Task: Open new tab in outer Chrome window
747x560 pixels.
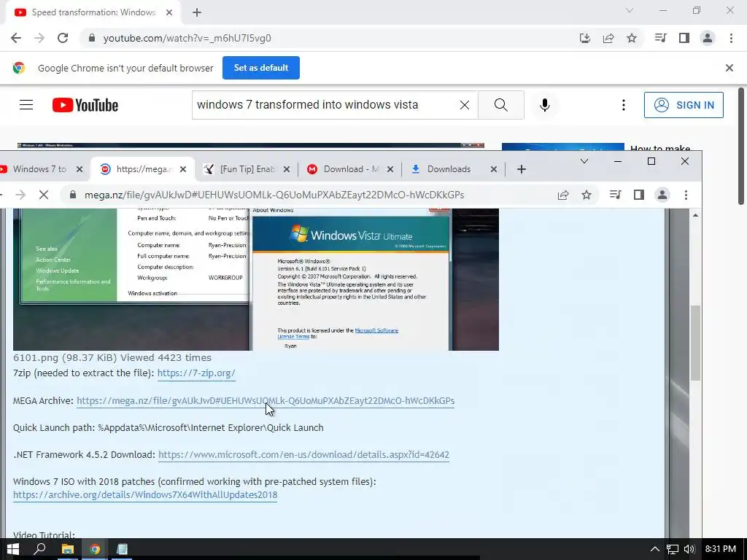Action: (x=197, y=12)
